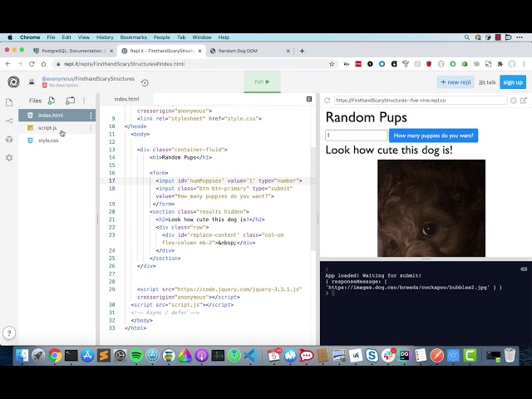The image size is (532, 399).
Task: Toggle editor layout icon at top right of editor
Action: (309, 99)
